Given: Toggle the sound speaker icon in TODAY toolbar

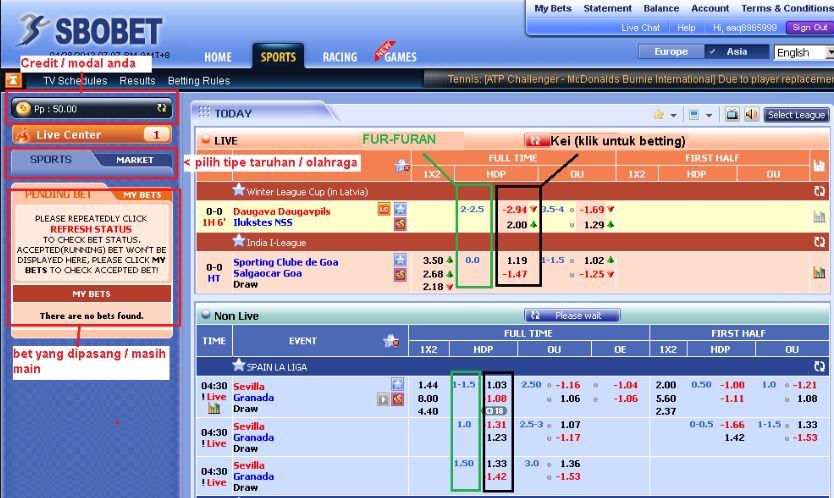Looking at the screenshot, I should pyautogui.click(x=751, y=114).
